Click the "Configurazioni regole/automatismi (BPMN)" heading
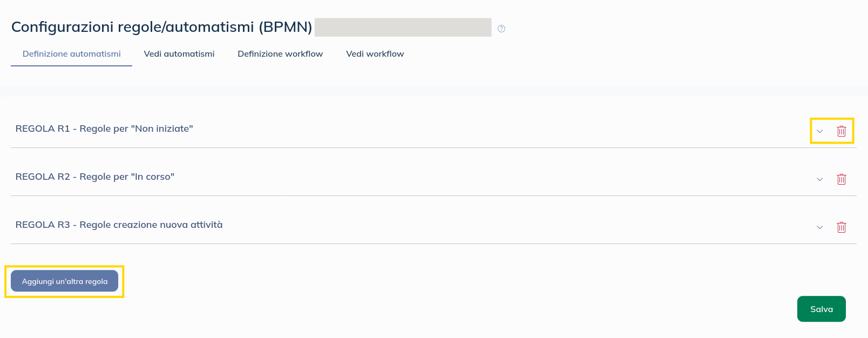The width and height of the screenshot is (868, 338). (161, 27)
